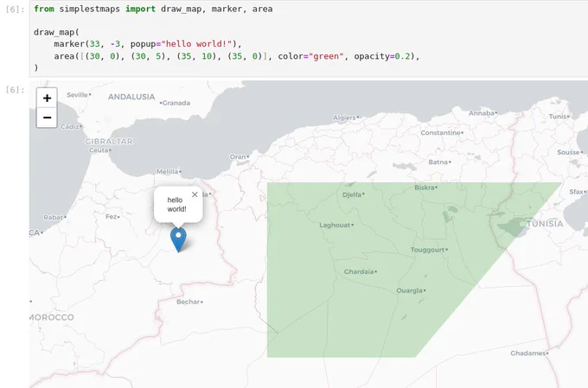Click the draw_map( line in code
Viewport: 588px width, 388px height.
[56, 32]
